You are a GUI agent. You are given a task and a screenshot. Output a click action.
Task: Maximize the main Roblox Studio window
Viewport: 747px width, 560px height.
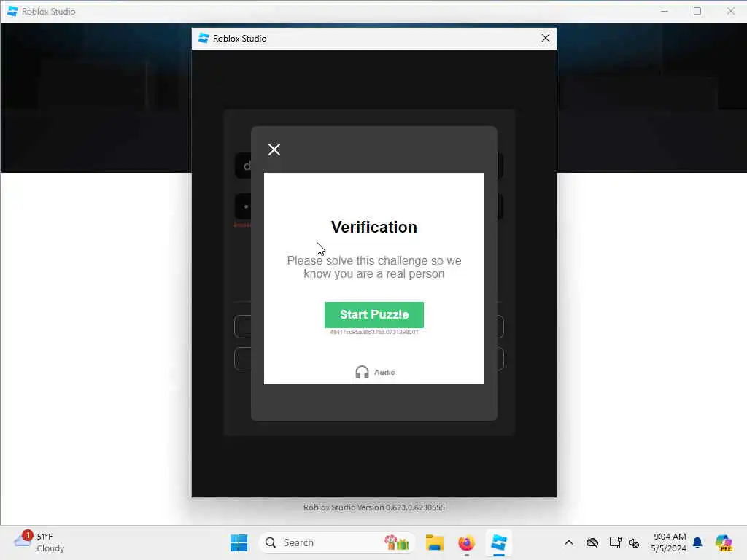pyautogui.click(x=697, y=11)
